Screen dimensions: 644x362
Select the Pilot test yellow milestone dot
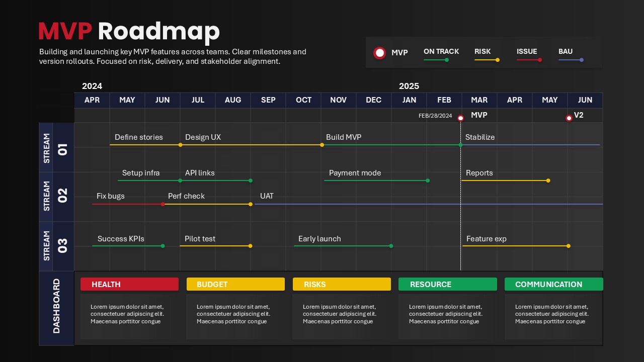[250, 246]
